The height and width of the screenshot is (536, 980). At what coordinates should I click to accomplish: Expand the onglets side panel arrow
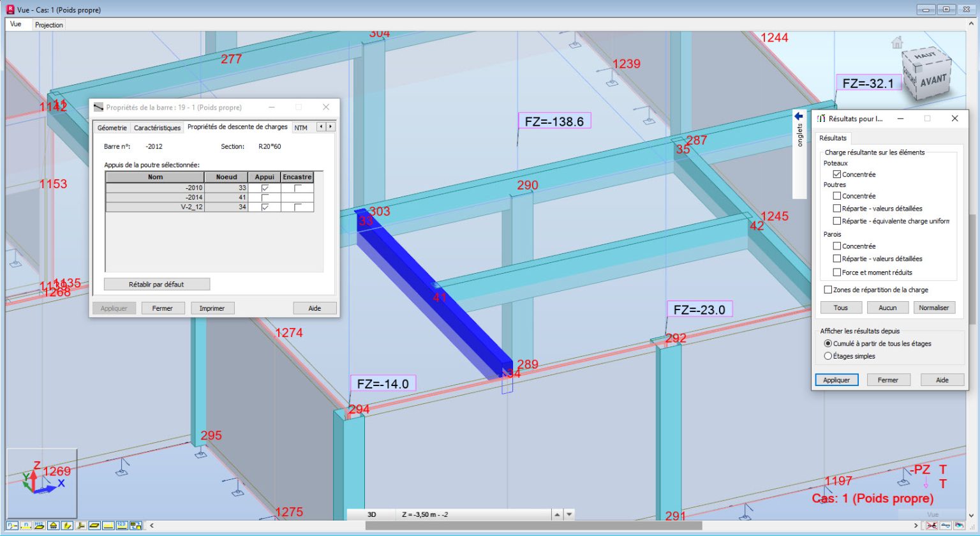[798, 115]
